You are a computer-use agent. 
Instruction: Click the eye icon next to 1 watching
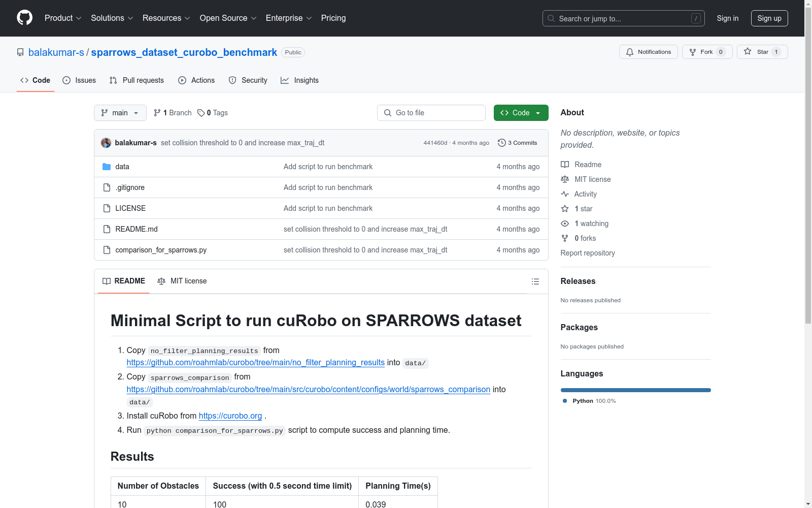pos(565,224)
